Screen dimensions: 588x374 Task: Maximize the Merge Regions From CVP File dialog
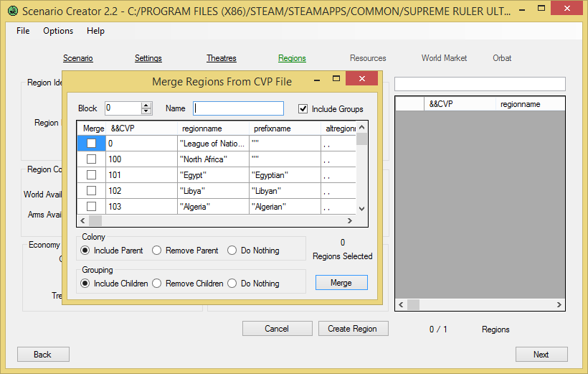click(x=336, y=78)
